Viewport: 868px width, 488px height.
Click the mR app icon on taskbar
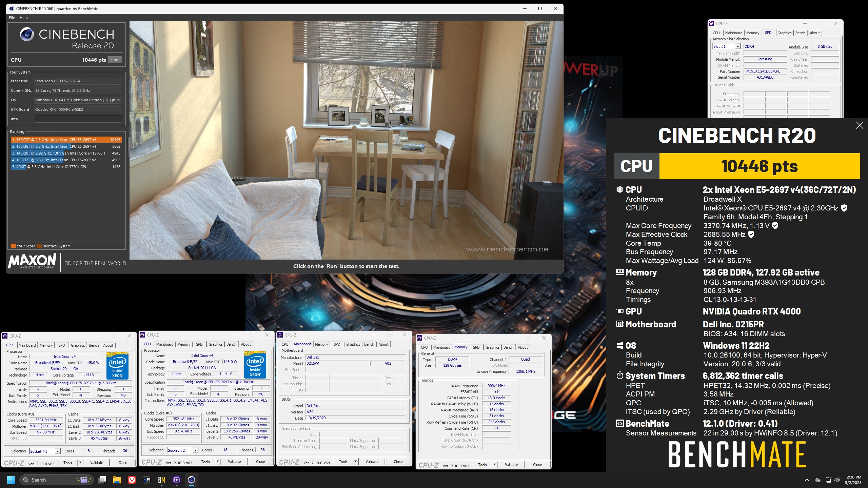tap(147, 480)
